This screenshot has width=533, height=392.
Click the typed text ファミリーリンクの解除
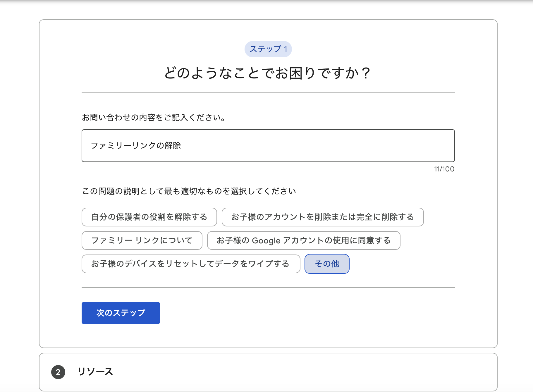tap(136, 146)
